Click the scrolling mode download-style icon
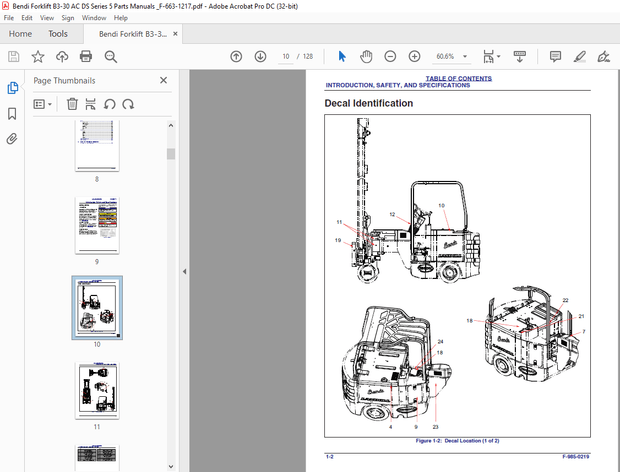The width and height of the screenshot is (620, 472). click(x=520, y=57)
